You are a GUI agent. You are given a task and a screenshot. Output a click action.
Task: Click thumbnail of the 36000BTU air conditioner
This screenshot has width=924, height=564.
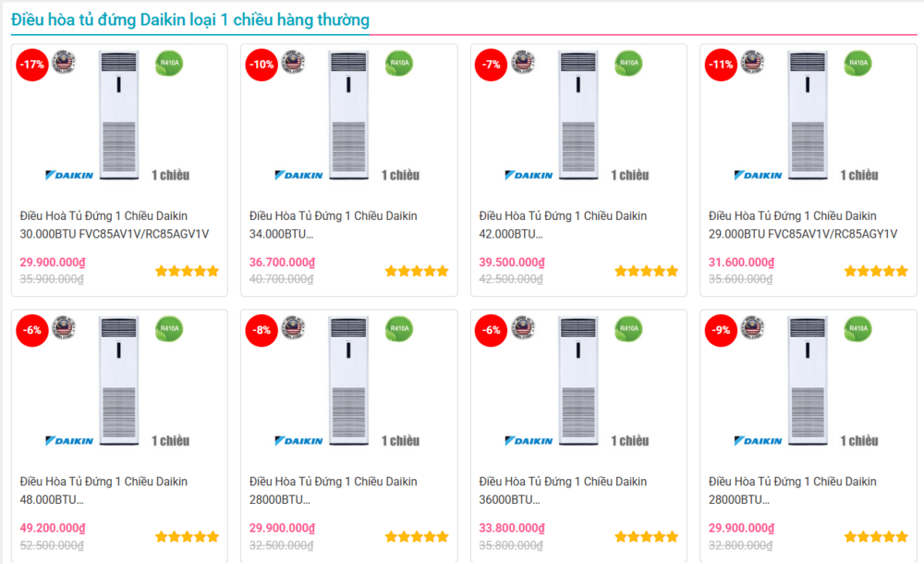(x=577, y=381)
